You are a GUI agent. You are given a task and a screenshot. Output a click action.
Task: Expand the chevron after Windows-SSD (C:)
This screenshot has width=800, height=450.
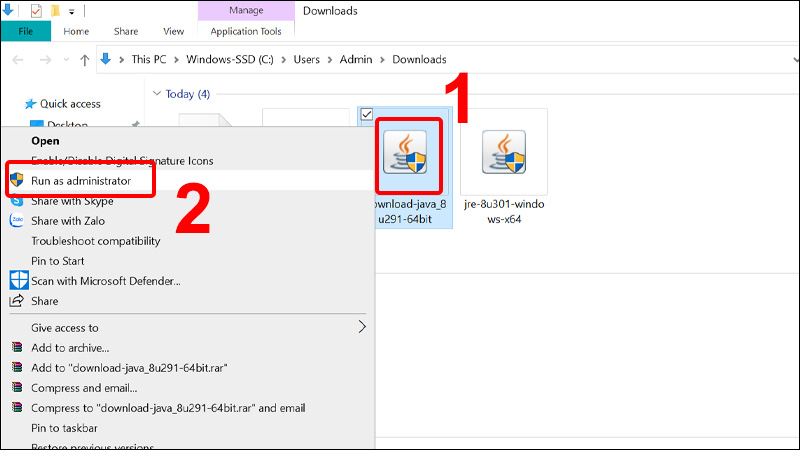(x=283, y=60)
